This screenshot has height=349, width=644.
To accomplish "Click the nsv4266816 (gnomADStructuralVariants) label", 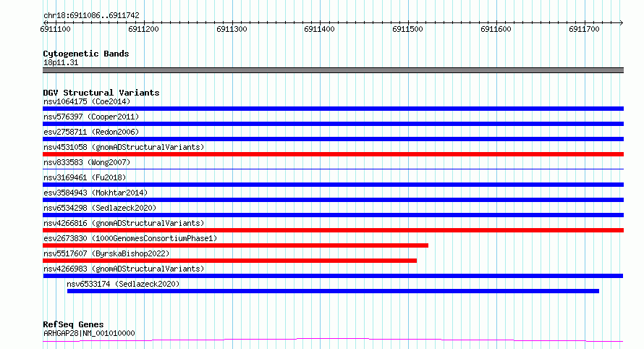I will pos(124,223).
